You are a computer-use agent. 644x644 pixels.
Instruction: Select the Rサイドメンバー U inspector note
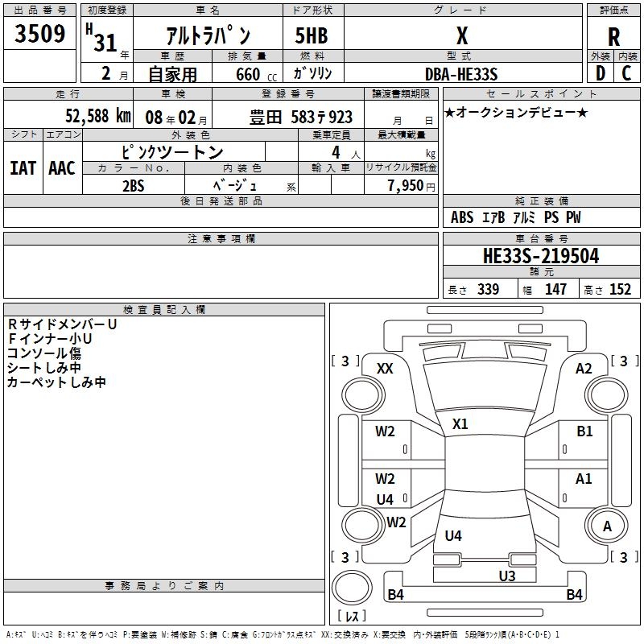click(63, 324)
